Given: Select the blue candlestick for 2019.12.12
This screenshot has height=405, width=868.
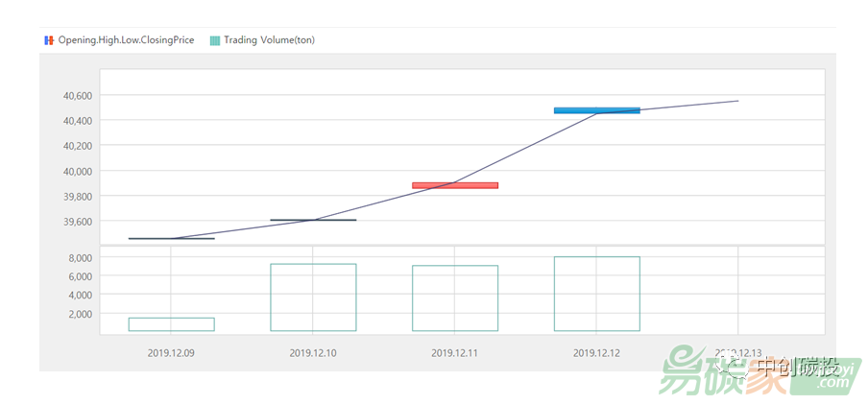Looking at the screenshot, I should [x=596, y=110].
